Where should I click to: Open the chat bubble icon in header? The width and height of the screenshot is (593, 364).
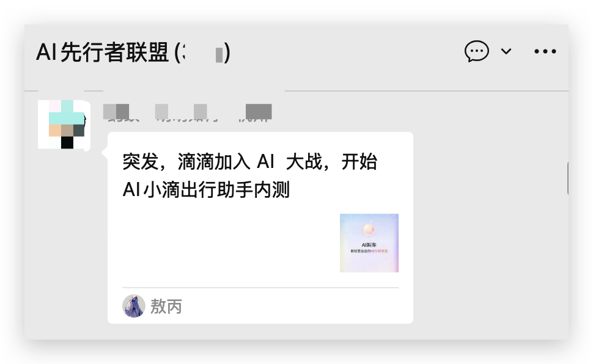coord(476,51)
